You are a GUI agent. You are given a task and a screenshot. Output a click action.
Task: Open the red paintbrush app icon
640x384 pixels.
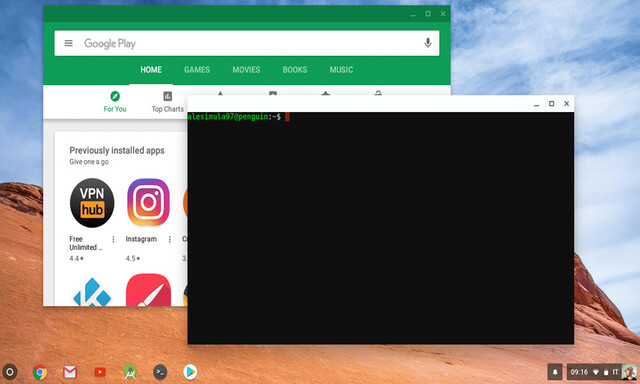pos(148,290)
